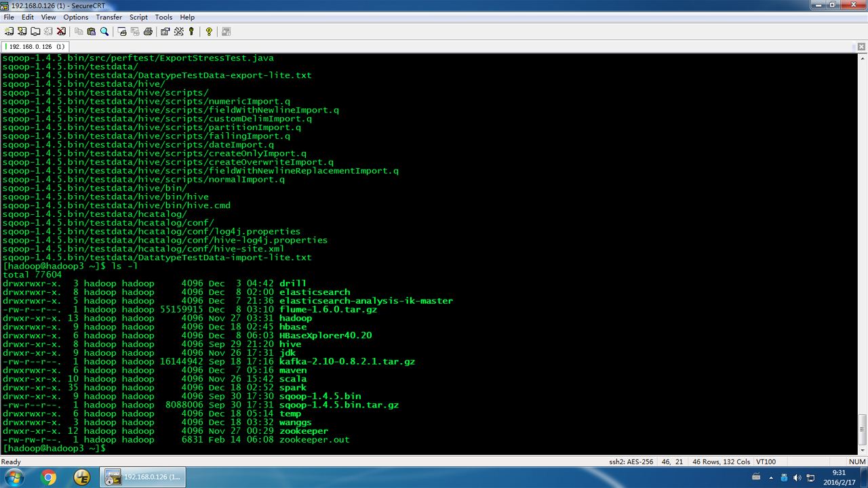Click the 'kafka-2.10-0.8.2.1.tar.gz' file name
The image size is (868, 488).
pyautogui.click(x=347, y=362)
